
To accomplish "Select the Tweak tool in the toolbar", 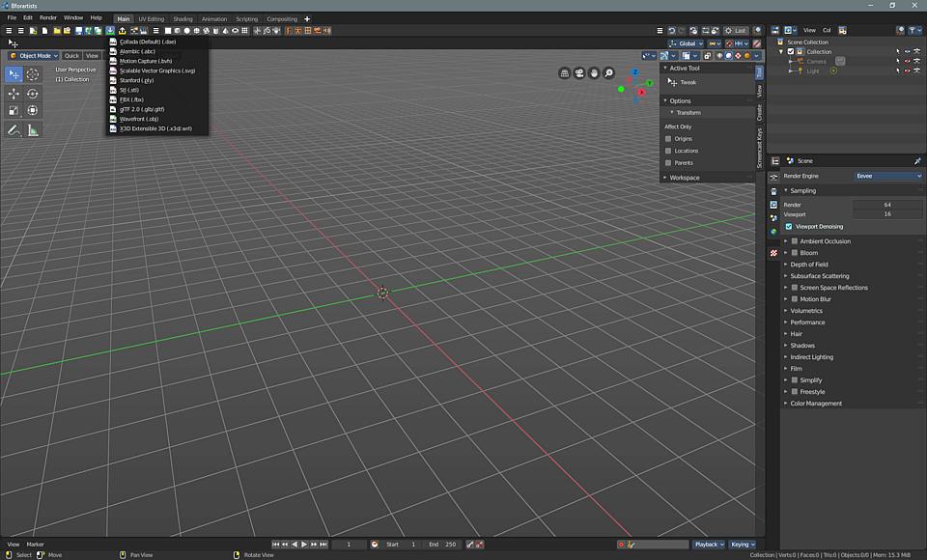I will (x=14, y=74).
